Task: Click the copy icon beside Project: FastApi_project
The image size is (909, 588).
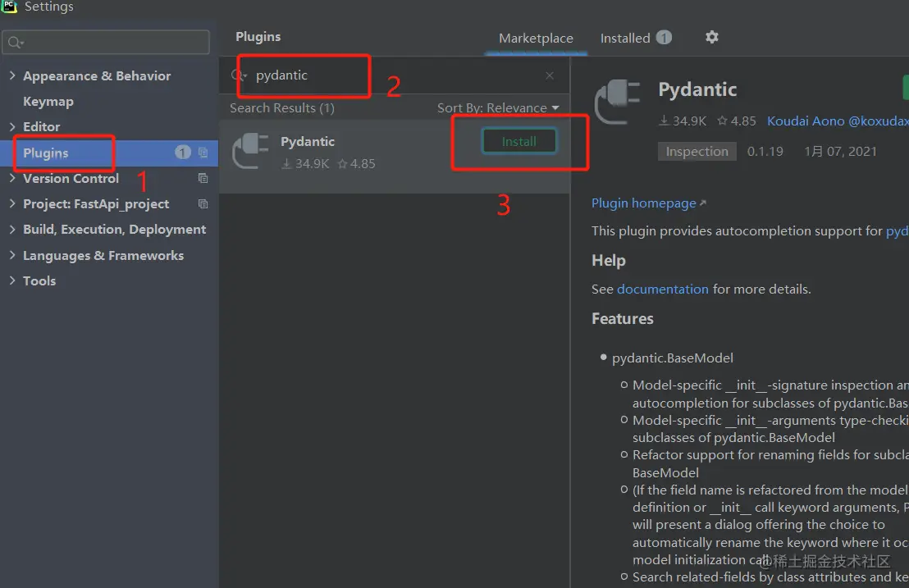Action: (203, 204)
